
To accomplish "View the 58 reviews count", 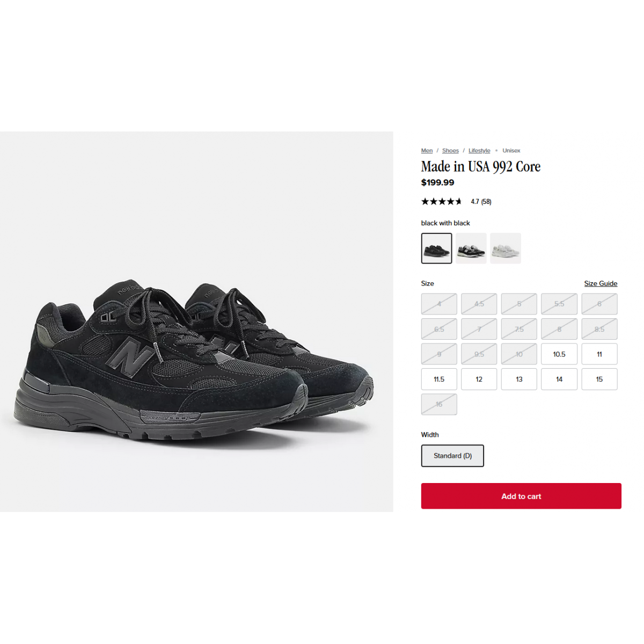I will tap(486, 202).
